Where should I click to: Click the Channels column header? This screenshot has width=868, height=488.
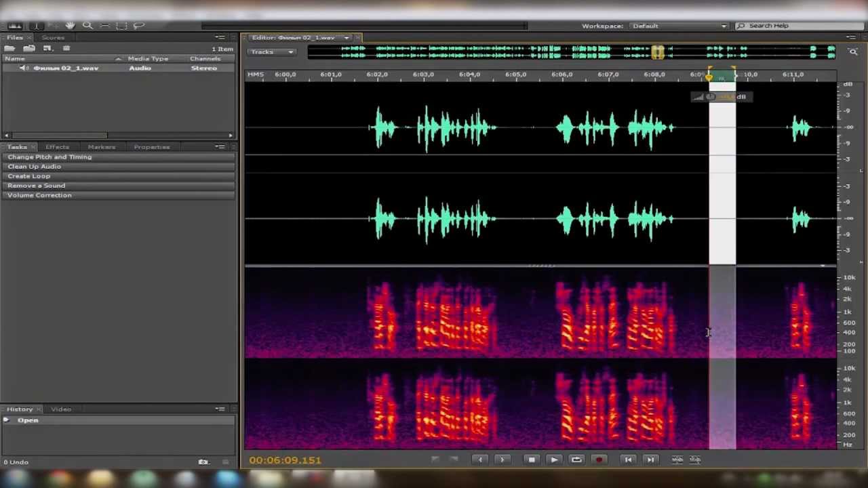pyautogui.click(x=205, y=59)
